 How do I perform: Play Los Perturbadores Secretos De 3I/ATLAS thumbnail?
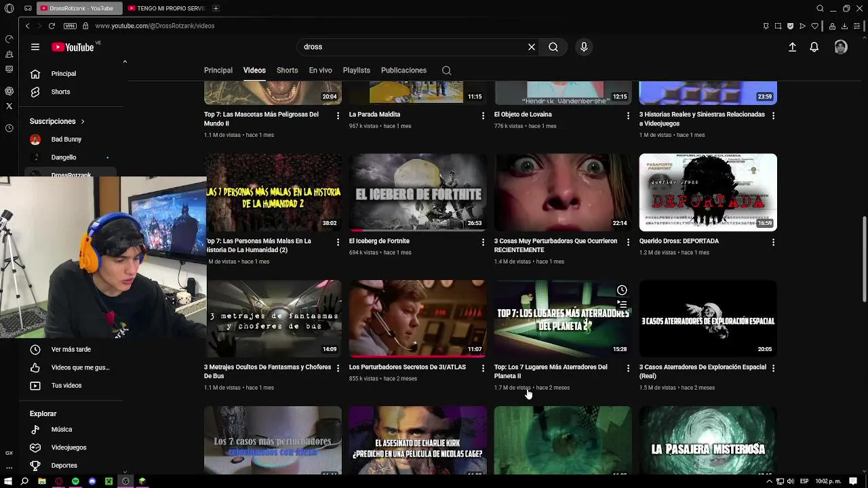coord(418,319)
